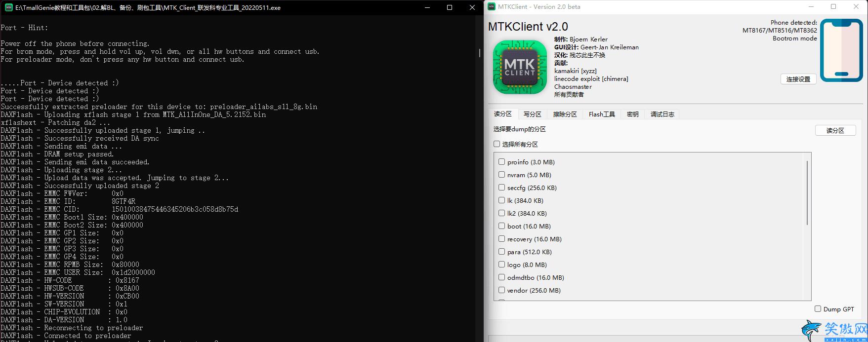
Task: Click the console 'EMMC CID' line
Action: click(x=120, y=209)
